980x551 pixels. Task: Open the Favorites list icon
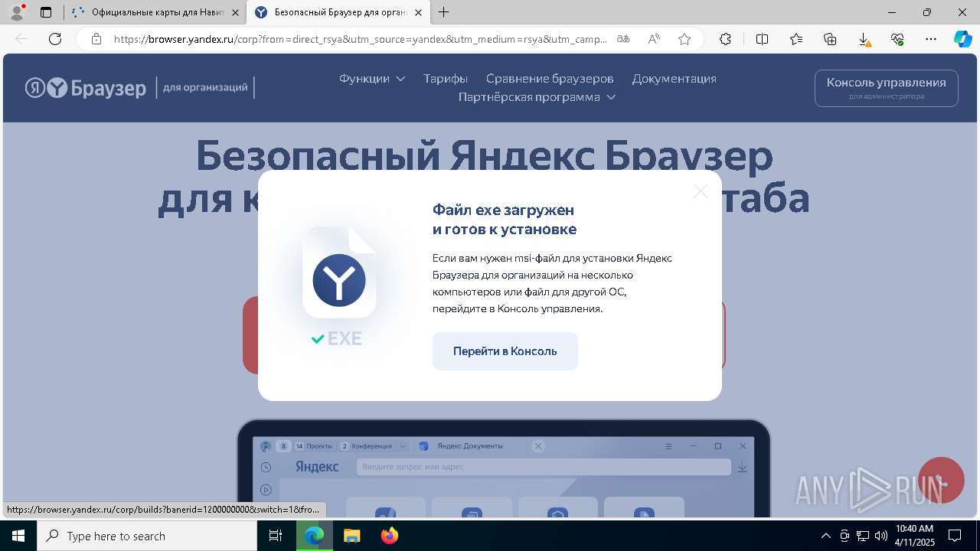point(796,39)
